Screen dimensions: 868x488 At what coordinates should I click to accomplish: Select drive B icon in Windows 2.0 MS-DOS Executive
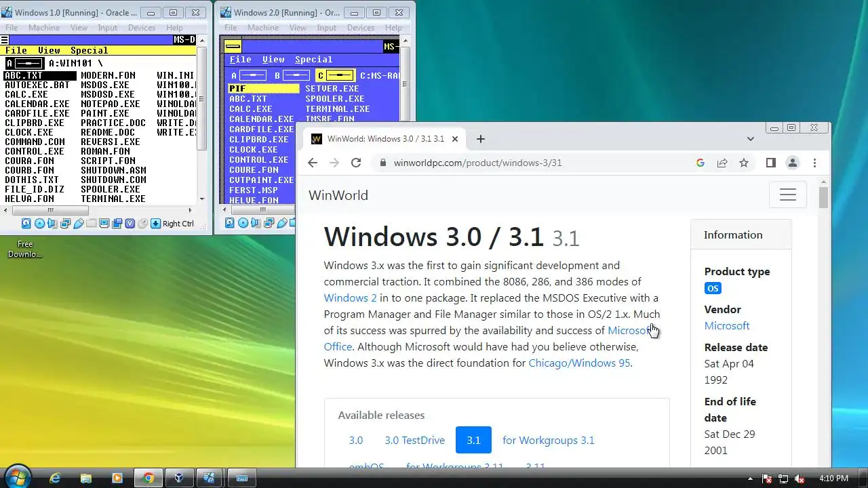pyautogui.click(x=292, y=75)
